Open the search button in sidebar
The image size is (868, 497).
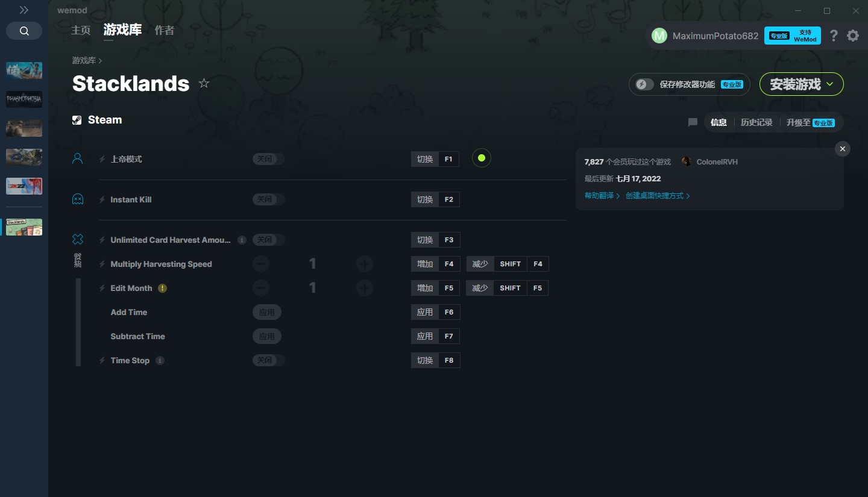tap(24, 31)
